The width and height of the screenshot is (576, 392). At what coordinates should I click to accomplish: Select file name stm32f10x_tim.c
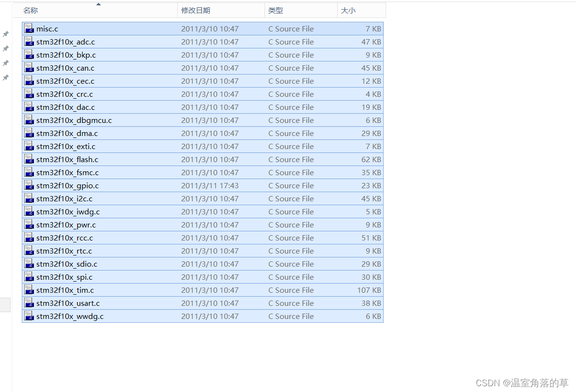65,290
